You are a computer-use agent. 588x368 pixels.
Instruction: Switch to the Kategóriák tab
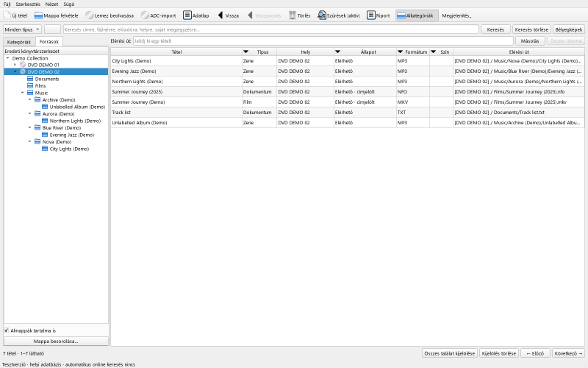pos(19,42)
